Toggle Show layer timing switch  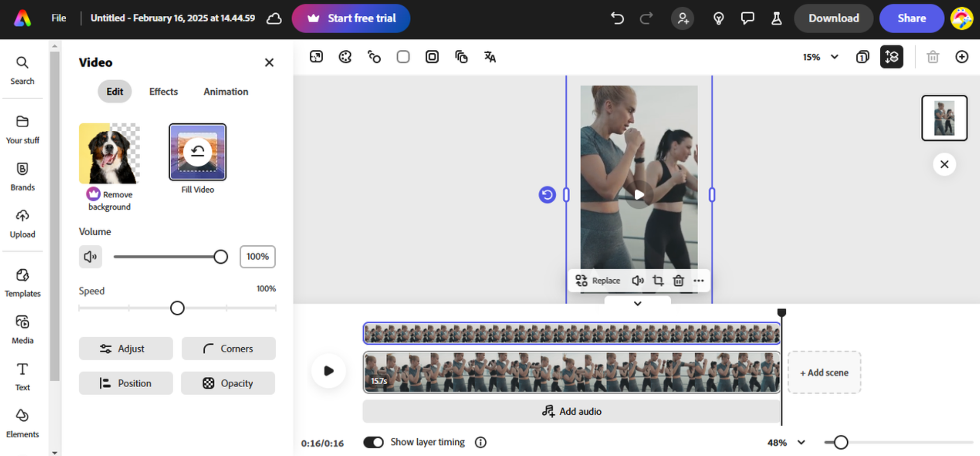(374, 442)
